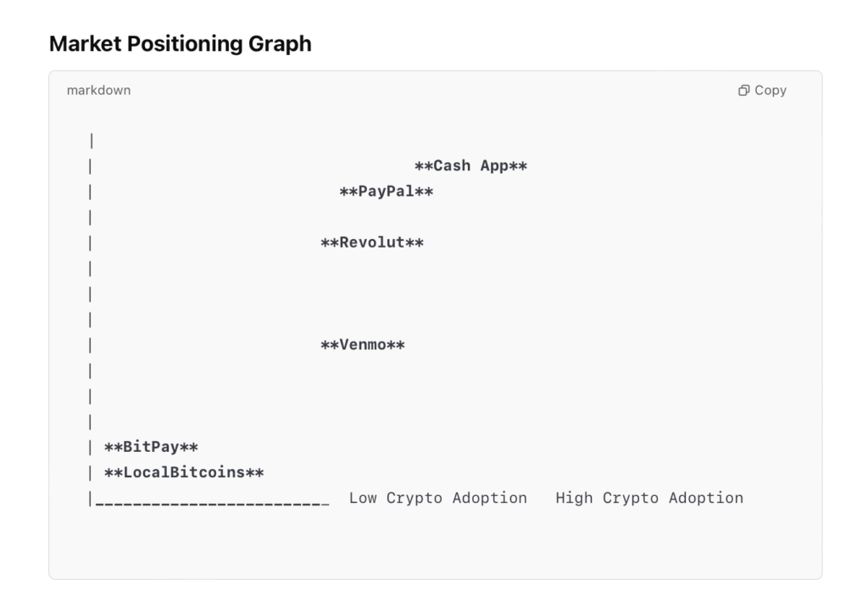
Task: Click Adoption in the High Crypto Adoption label
Action: 705,498
